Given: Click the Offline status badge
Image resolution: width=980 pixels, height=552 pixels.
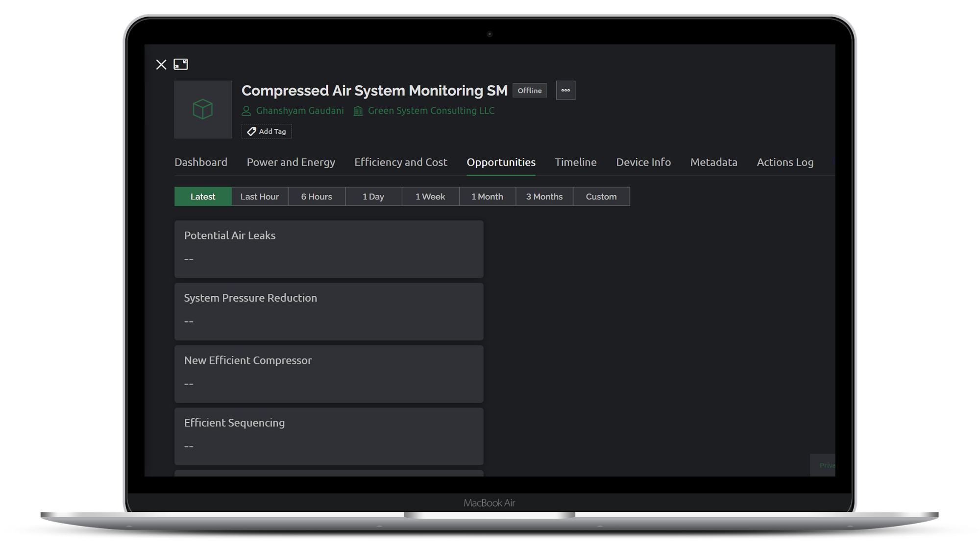Looking at the screenshot, I should tap(529, 91).
